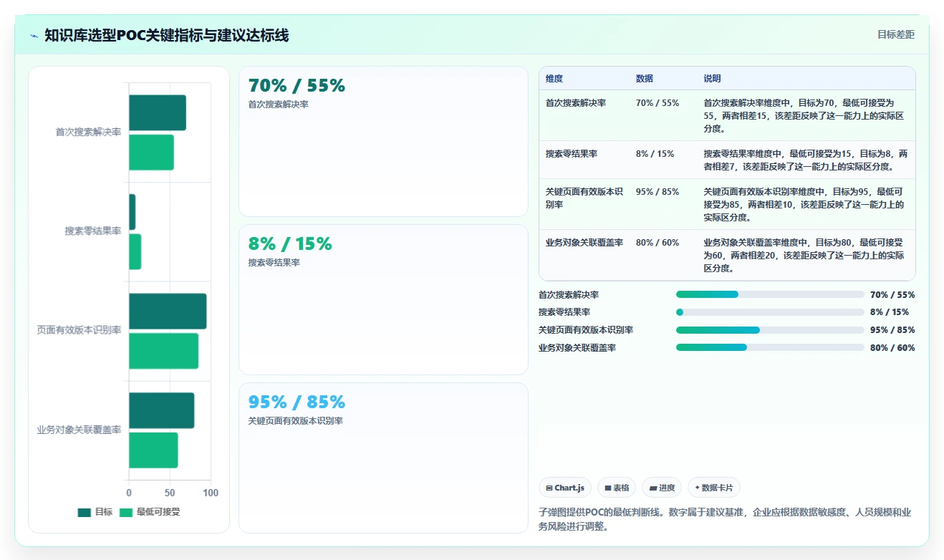This screenshot has height=560, width=944.
Task: Click the 数据卡片 chip
Action: (713, 488)
